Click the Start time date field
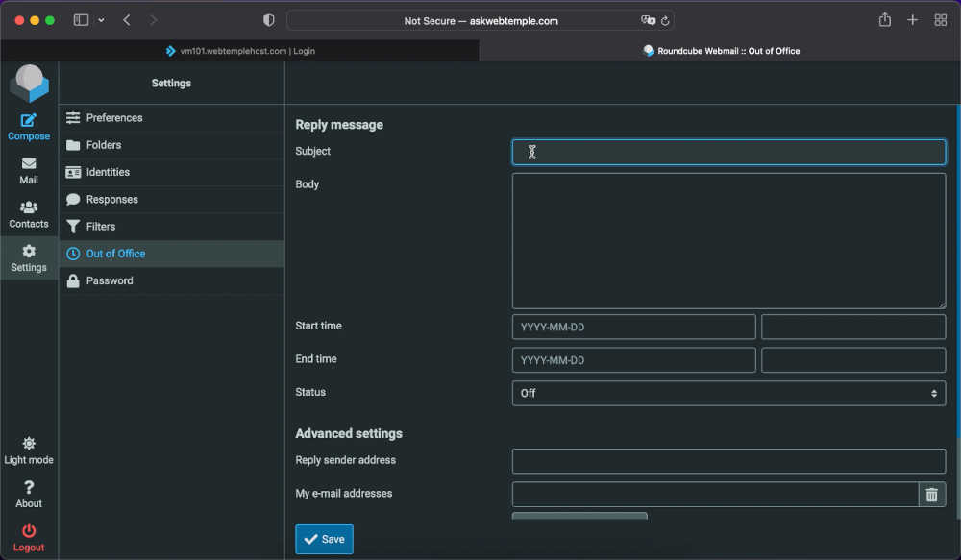961x560 pixels. [633, 327]
